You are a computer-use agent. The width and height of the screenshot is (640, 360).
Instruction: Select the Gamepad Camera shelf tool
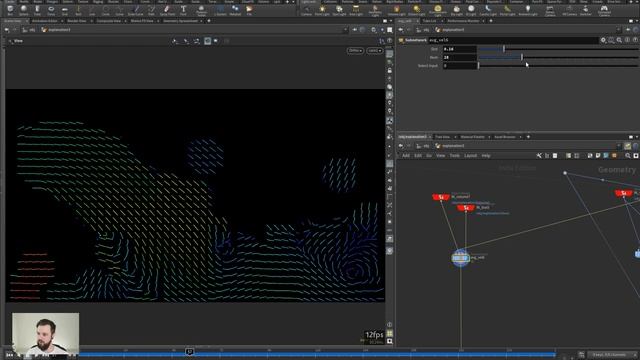pos(604,11)
